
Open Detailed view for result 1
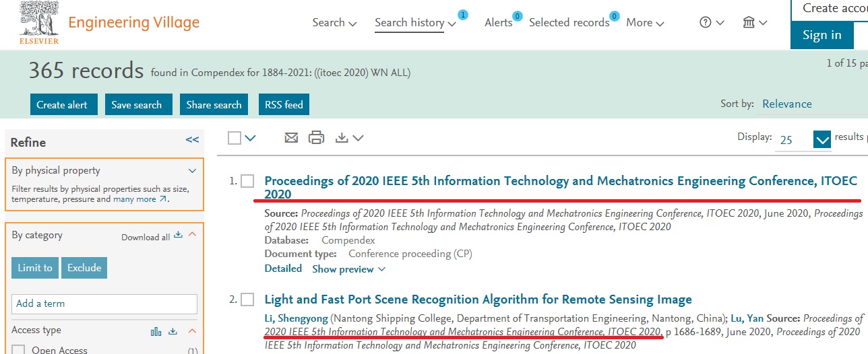click(x=283, y=269)
